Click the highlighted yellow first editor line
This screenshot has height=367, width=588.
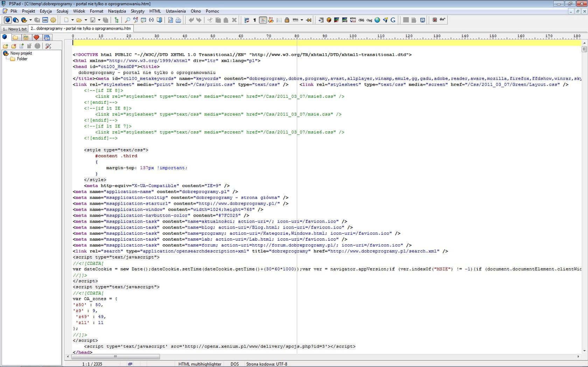[x=327, y=43]
